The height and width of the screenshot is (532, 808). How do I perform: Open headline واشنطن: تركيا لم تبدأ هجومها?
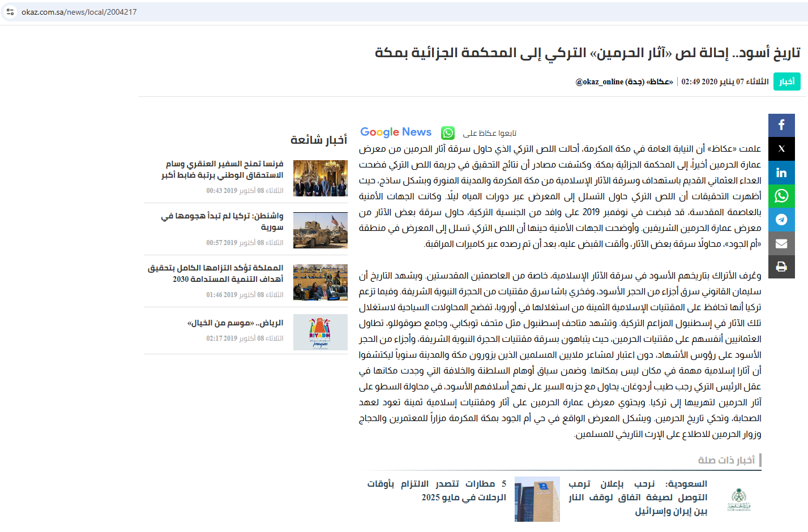click(222, 221)
